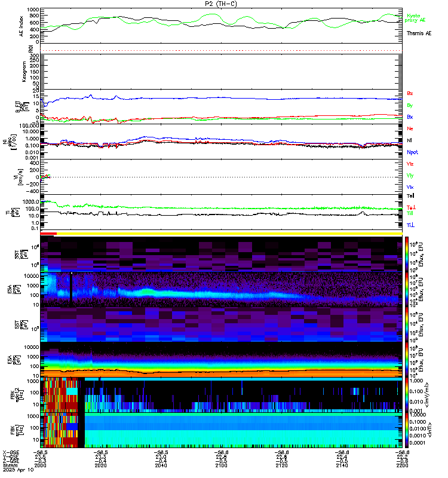
Task: Click the Keogram axis label
Action: [x=24, y=72]
